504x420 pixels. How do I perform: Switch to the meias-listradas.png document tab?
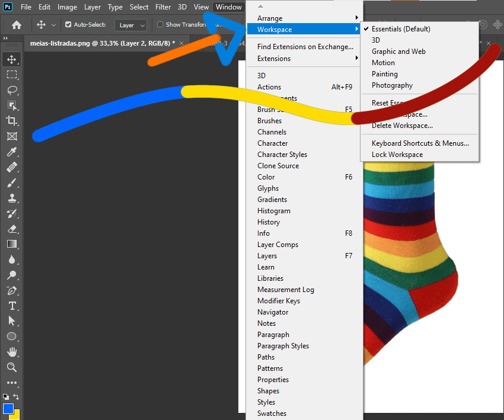point(102,43)
